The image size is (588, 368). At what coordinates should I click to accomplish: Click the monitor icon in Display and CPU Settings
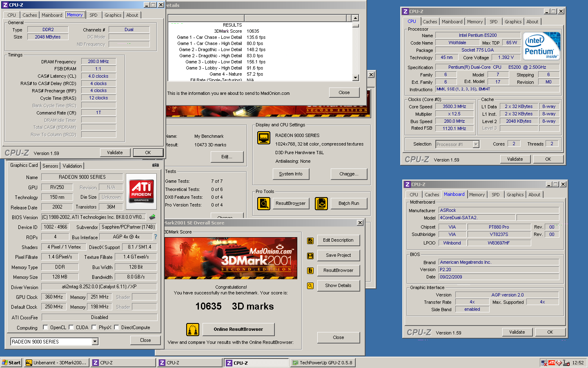tap(264, 138)
